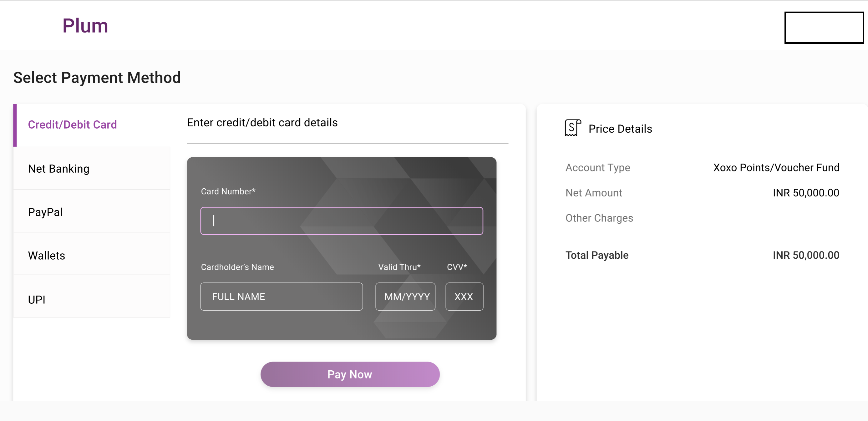This screenshot has width=868, height=421.
Task: Select the UPI payment method
Action: click(36, 299)
